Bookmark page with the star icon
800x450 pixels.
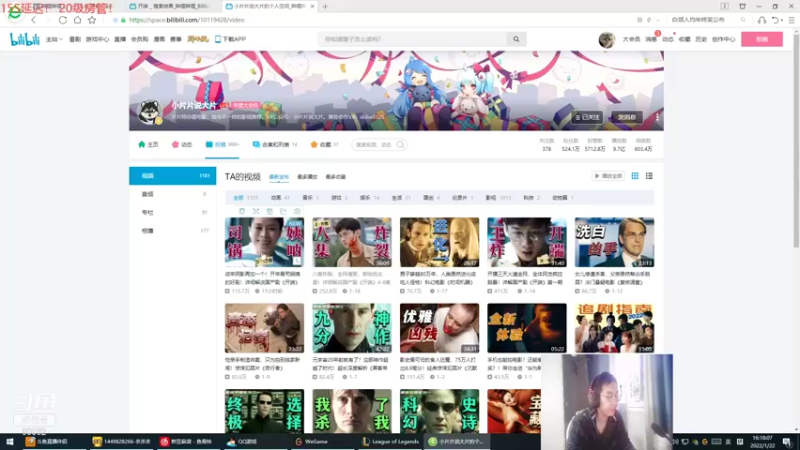click(x=92, y=20)
